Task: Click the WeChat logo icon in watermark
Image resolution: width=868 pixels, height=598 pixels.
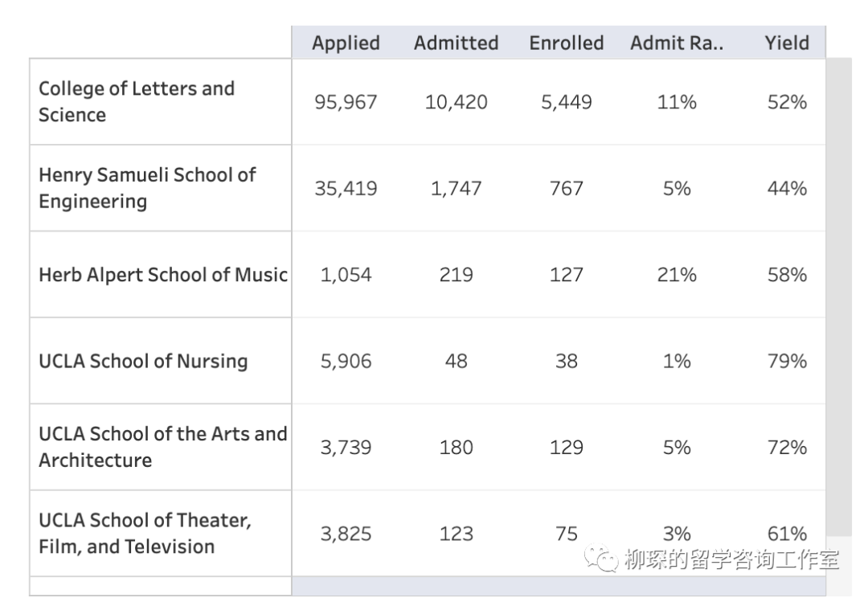Action: point(600,558)
